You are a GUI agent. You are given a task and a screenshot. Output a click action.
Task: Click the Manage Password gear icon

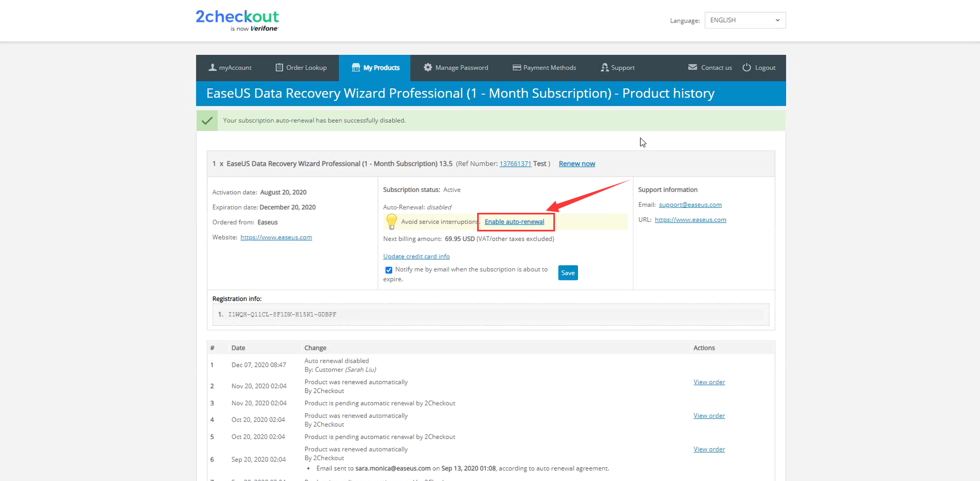coord(428,67)
